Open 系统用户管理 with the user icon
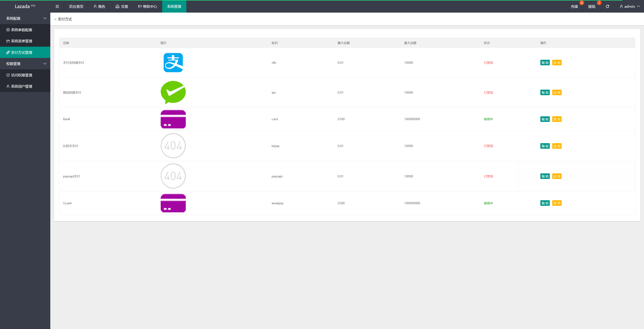Viewport: 644px width, 329px height. coord(21,86)
